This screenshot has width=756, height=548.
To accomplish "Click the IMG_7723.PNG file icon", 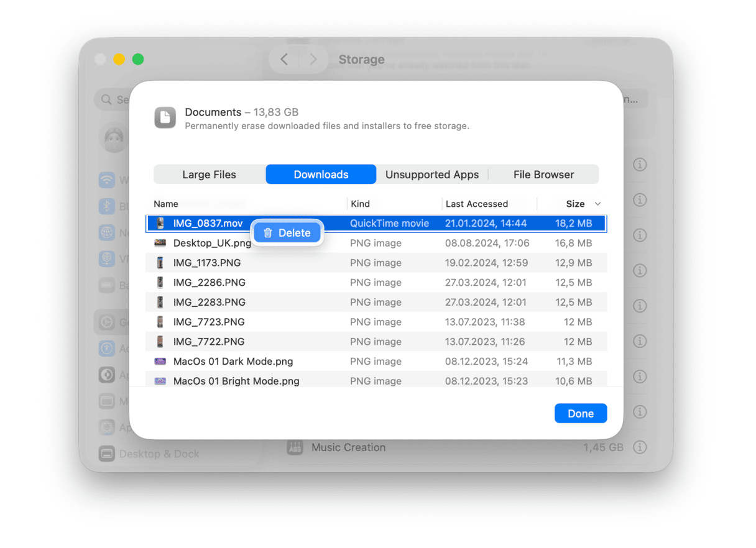I will click(160, 322).
